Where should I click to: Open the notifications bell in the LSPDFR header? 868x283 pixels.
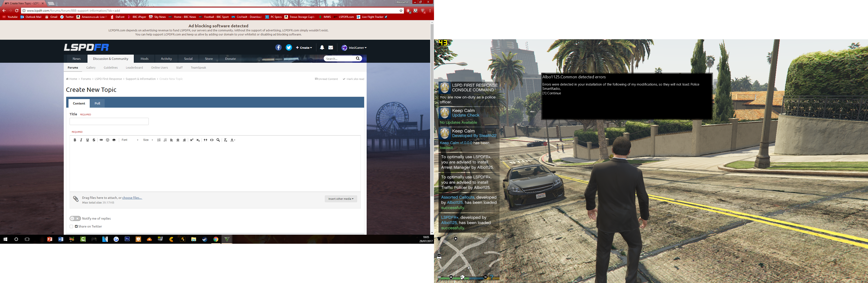click(322, 48)
